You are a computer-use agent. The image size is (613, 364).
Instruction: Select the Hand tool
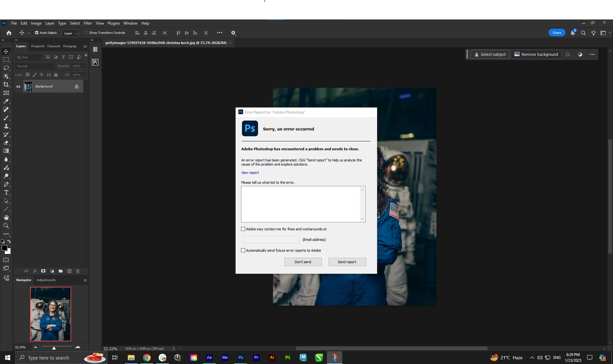(6, 217)
